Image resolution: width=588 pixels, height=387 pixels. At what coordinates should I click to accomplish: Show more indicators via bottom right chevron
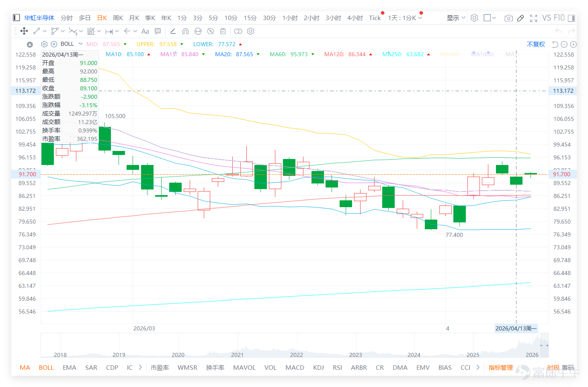pyautogui.click(x=478, y=367)
